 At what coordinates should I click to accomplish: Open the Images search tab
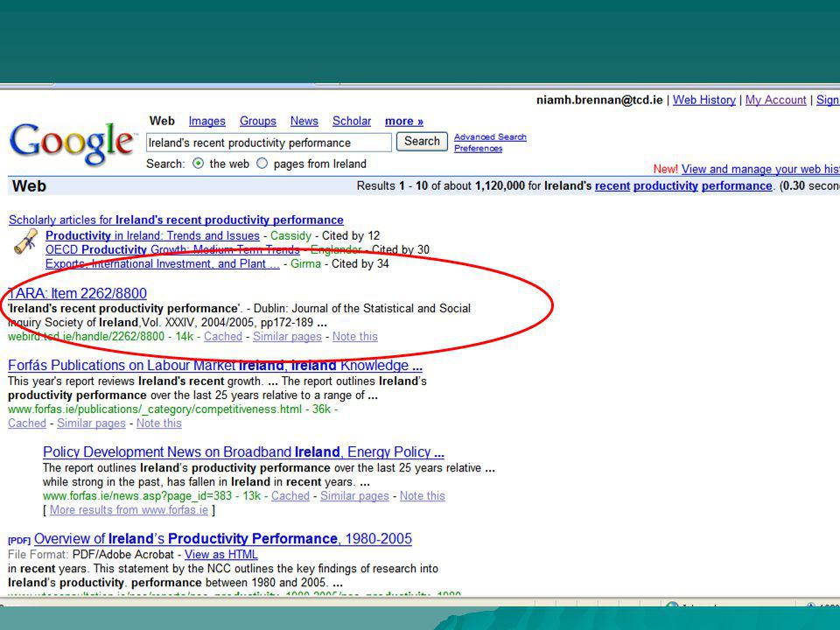click(206, 122)
